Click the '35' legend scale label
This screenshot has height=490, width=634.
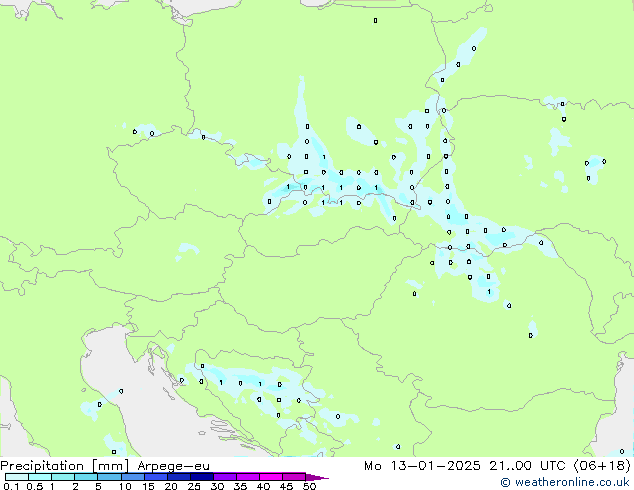tap(240, 486)
